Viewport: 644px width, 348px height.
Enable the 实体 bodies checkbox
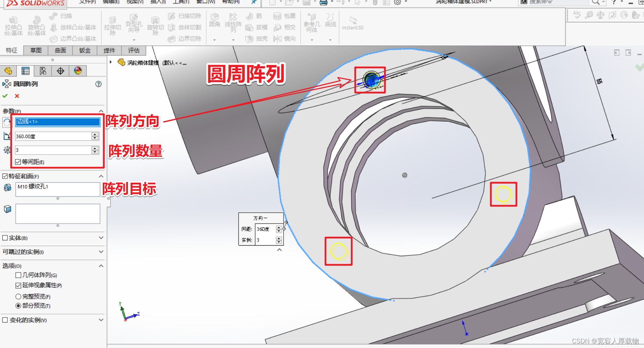pos(5,238)
